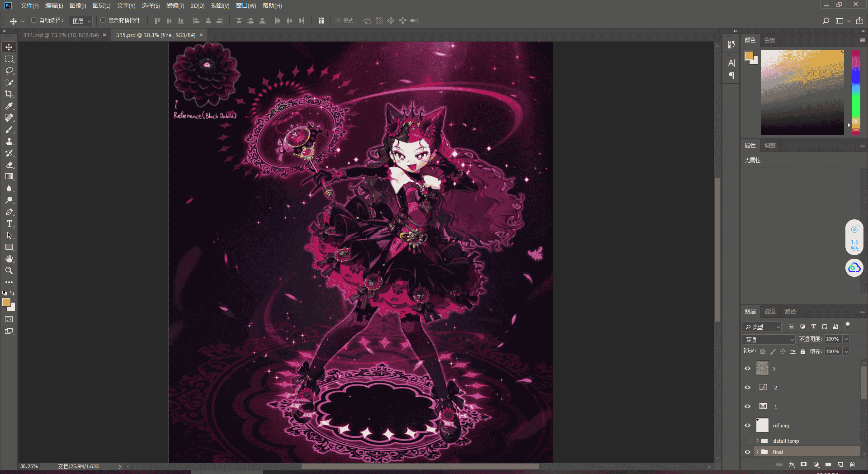Select the Pen tool

pyautogui.click(x=9, y=212)
